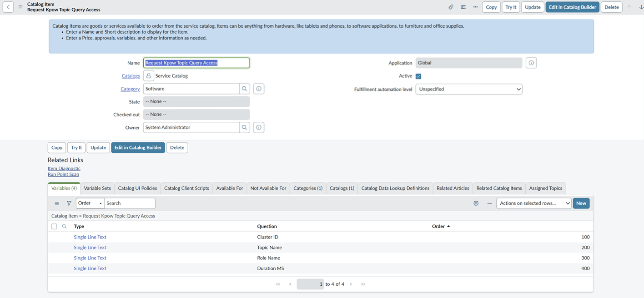The image size is (644, 298).
Task: Open the Item Diagnostic link
Action: [x=64, y=169]
